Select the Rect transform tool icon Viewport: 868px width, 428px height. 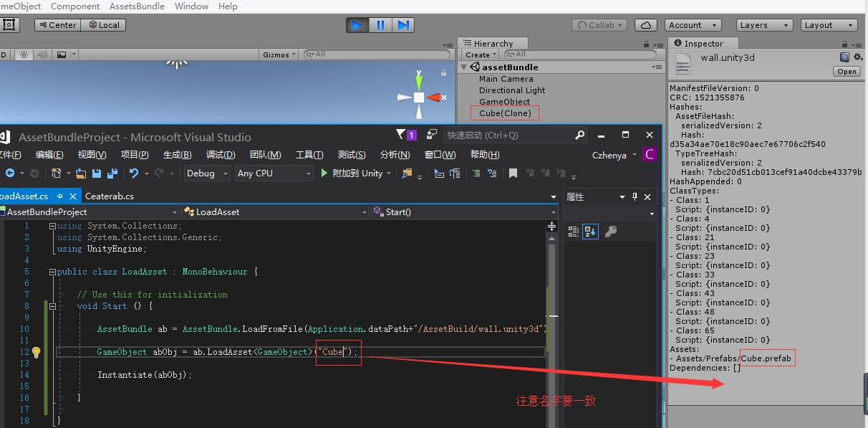click(9, 25)
